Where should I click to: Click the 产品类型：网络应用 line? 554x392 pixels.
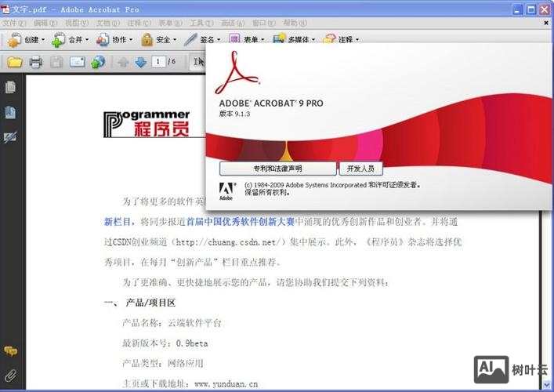(x=163, y=363)
